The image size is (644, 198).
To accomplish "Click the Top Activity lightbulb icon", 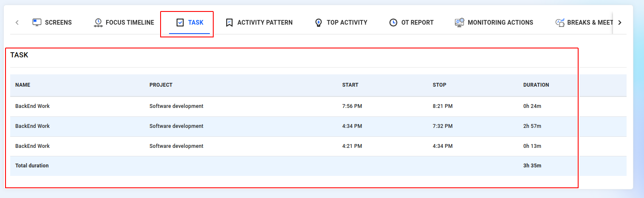I will point(319,23).
